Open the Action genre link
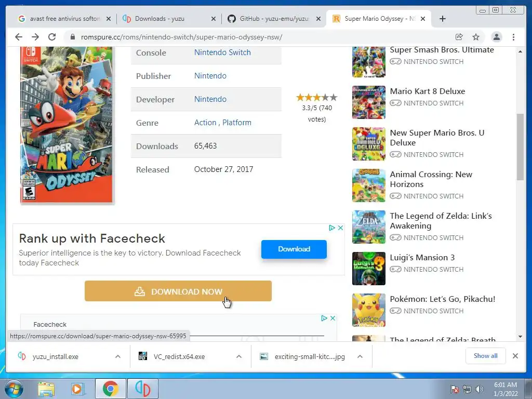 pyautogui.click(x=205, y=123)
